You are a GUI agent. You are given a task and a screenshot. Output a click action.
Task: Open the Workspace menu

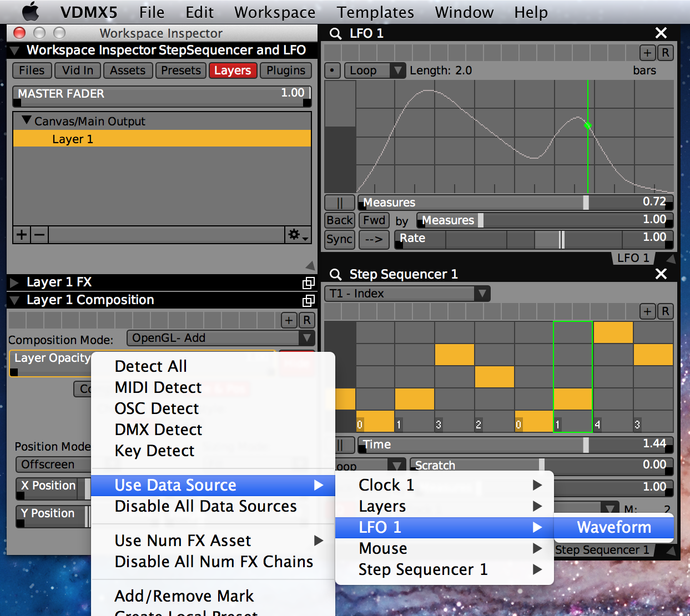click(x=275, y=12)
